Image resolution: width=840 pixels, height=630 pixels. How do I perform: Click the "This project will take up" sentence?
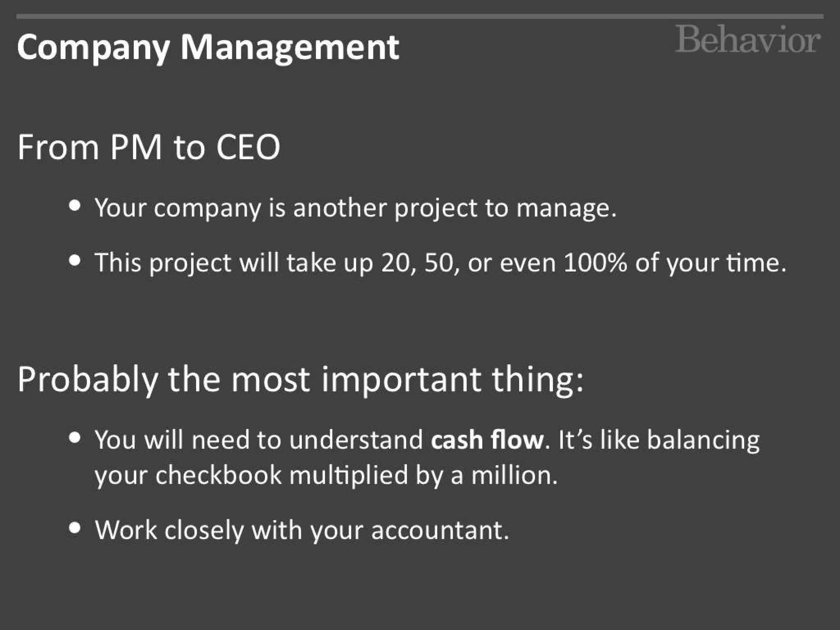[441, 262]
